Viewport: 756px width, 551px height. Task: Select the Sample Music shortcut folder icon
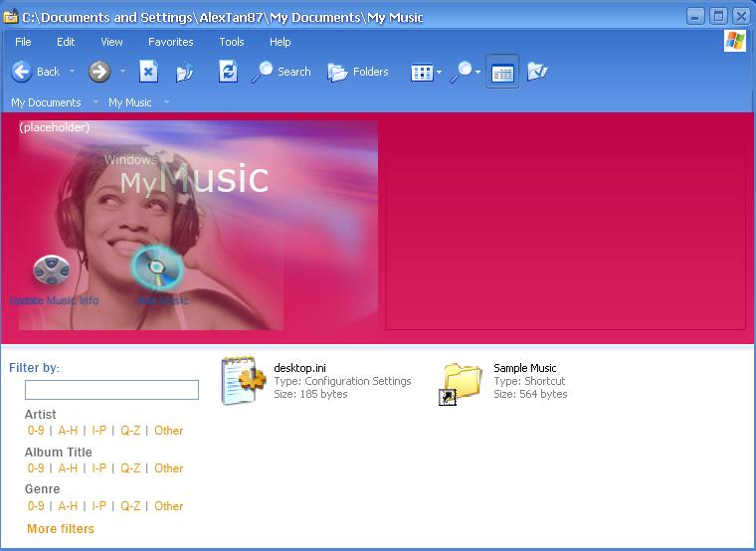click(x=461, y=384)
